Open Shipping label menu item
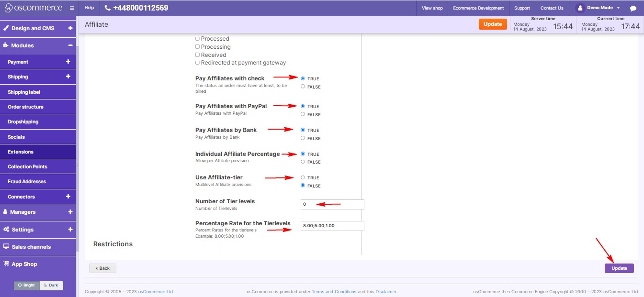The width and height of the screenshot is (644, 297). [38, 92]
